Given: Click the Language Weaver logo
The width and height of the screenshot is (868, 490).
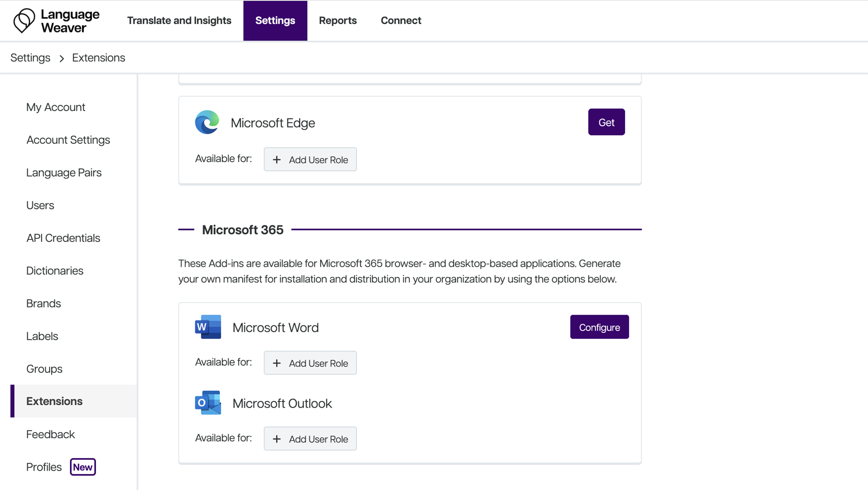Looking at the screenshot, I should [x=56, y=21].
